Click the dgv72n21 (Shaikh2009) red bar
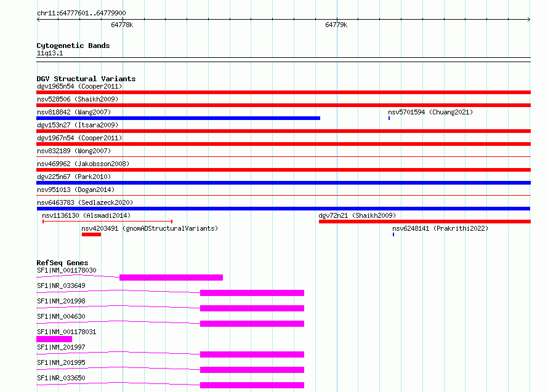The image size is (548, 392). tap(425, 222)
